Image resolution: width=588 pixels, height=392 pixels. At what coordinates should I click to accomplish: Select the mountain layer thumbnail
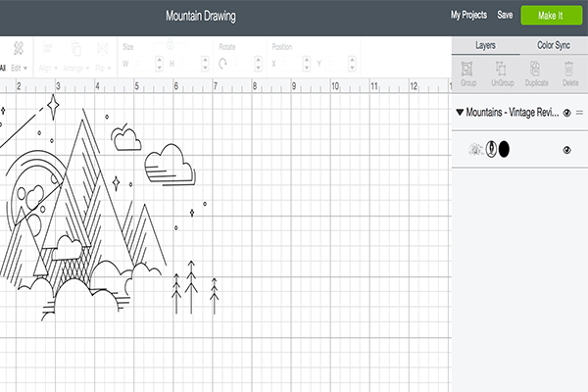pyautogui.click(x=476, y=149)
